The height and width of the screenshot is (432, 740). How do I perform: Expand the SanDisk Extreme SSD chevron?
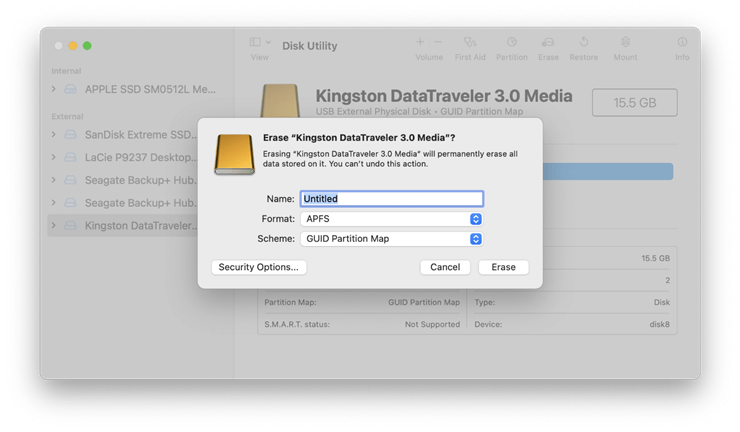54,135
